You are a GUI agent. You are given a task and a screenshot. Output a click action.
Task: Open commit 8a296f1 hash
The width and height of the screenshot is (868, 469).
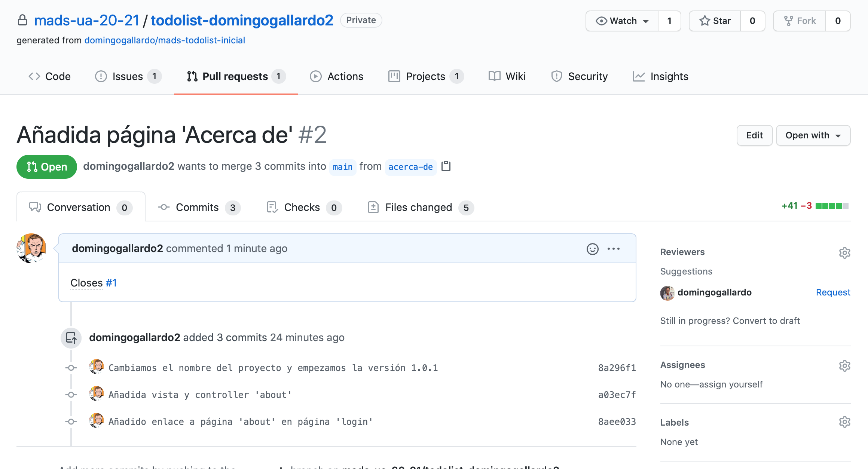coord(617,368)
